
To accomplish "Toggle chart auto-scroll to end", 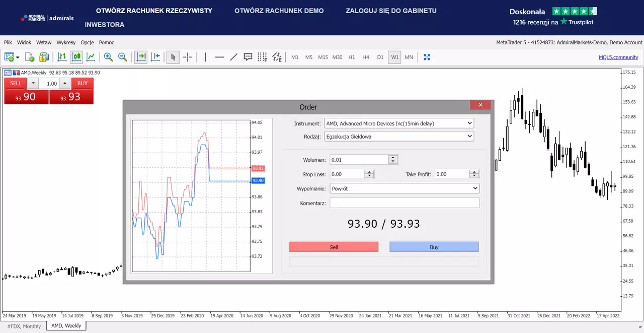I will coord(141,57).
